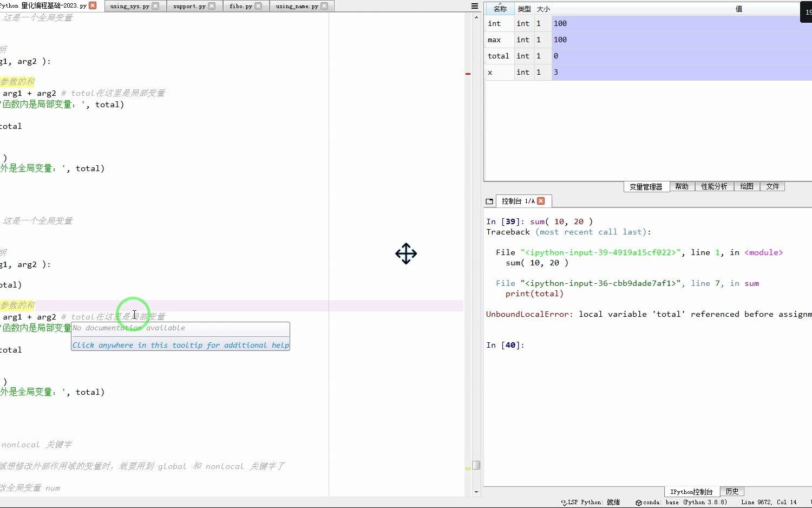Open the editor pane hamburger options menu
The height and width of the screenshot is (508, 812).
tap(475, 6)
